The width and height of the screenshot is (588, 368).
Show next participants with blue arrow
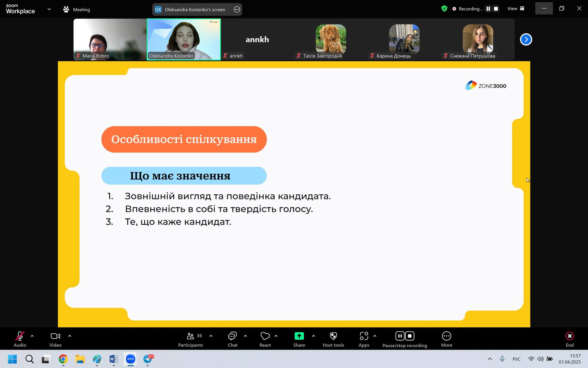526,39
